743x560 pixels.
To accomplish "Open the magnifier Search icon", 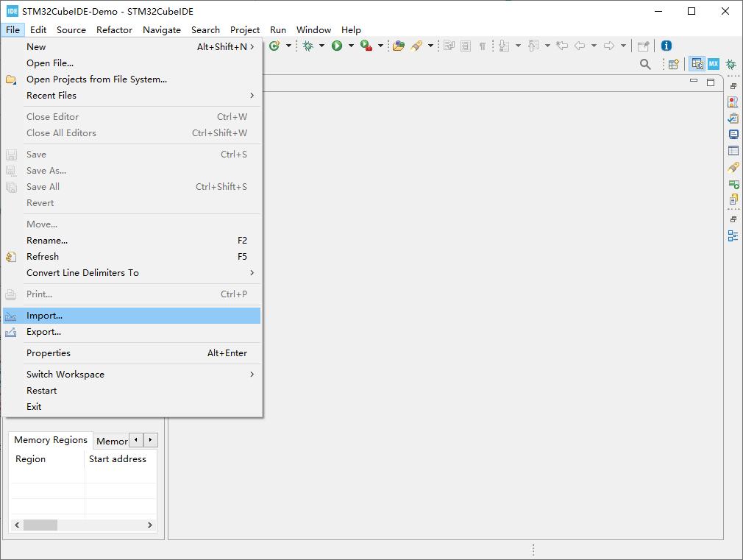I will coord(645,65).
